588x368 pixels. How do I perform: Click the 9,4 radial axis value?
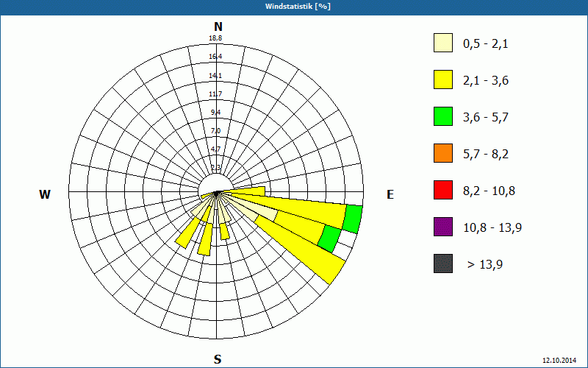point(215,113)
